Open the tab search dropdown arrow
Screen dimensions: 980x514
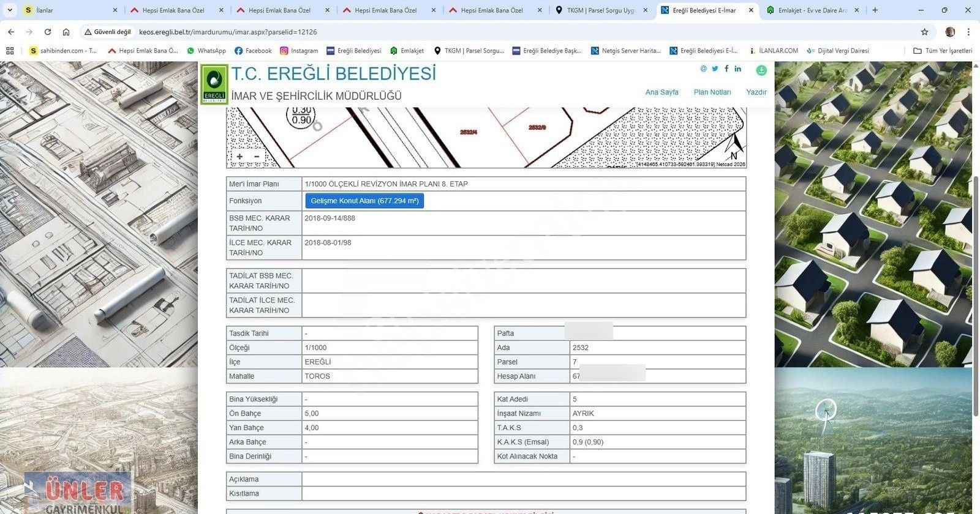10,10
